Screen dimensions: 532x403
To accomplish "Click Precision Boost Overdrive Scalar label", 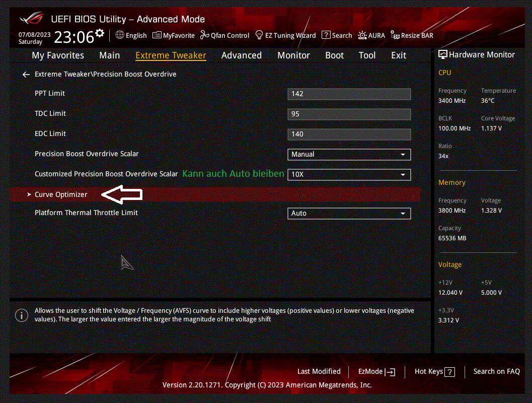I will pyautogui.click(x=87, y=154).
